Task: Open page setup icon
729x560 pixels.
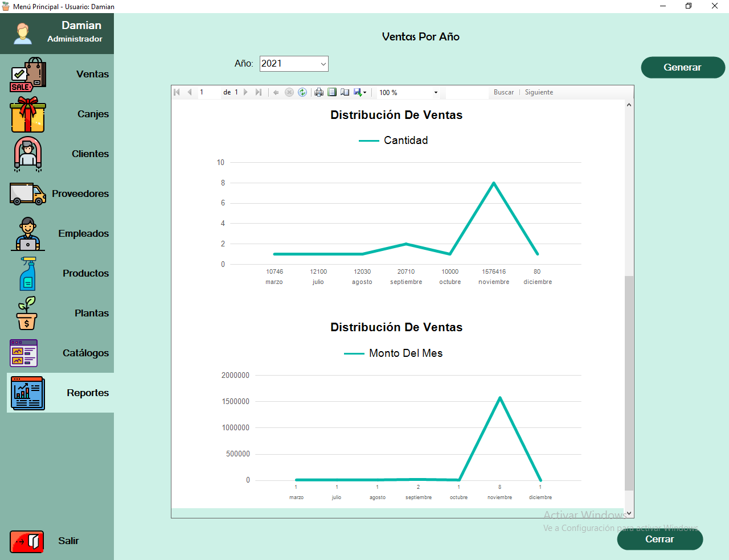Action: [345, 92]
